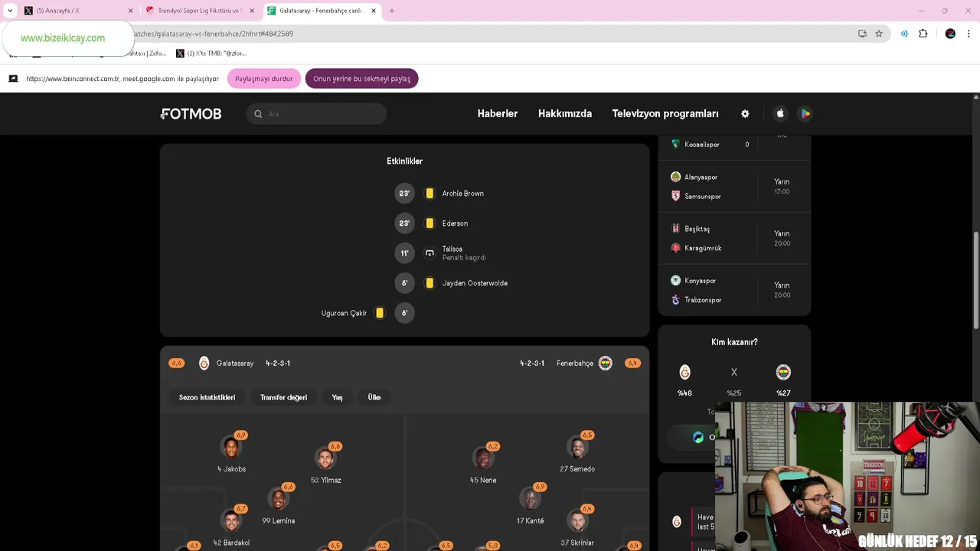This screenshot has width=980, height=551.
Task: Open the Alanyaspor vs Samsunspor match row
Action: pos(734,187)
